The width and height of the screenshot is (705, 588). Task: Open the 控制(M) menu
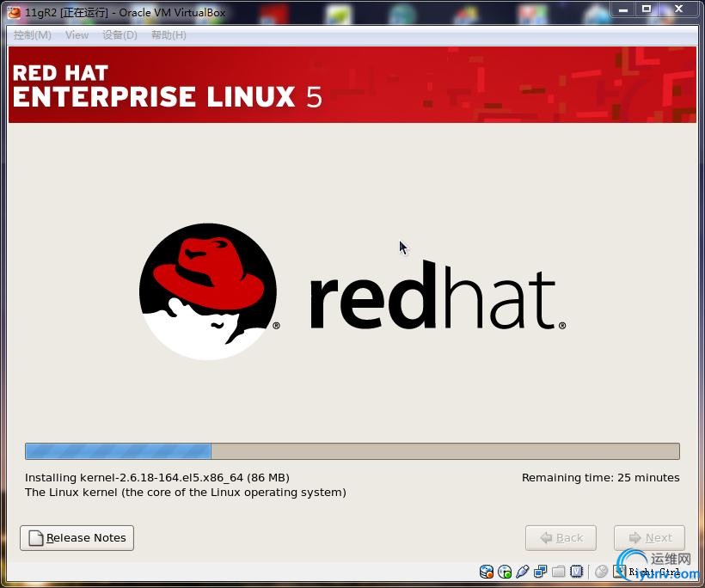pyautogui.click(x=32, y=35)
